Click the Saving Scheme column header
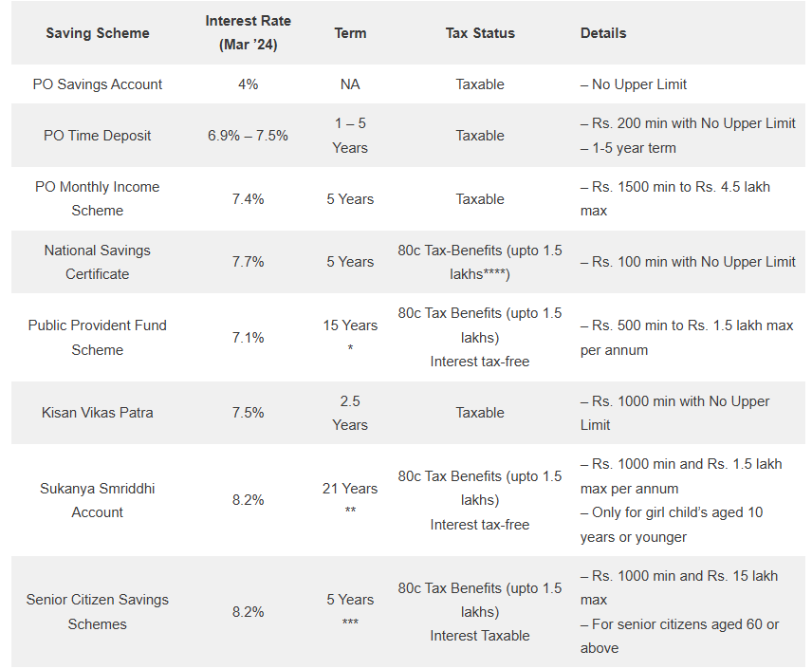This screenshot has height=669, width=812. click(98, 33)
